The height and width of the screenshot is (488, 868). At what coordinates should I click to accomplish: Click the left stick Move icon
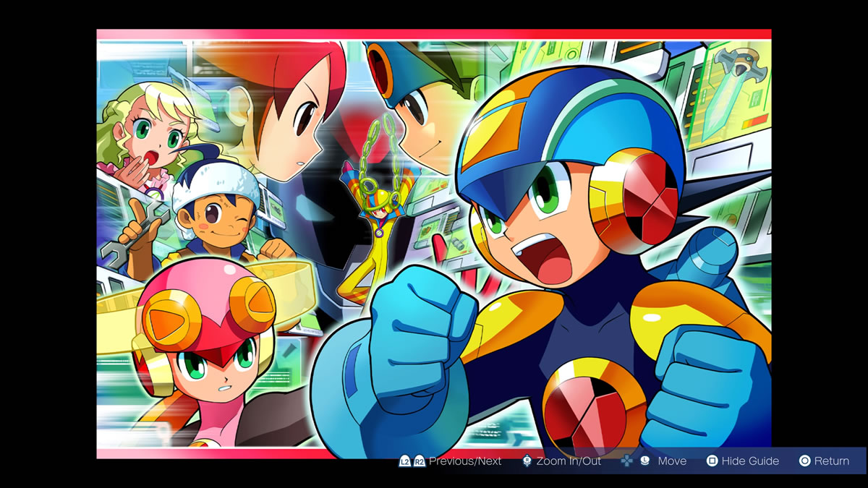click(644, 461)
